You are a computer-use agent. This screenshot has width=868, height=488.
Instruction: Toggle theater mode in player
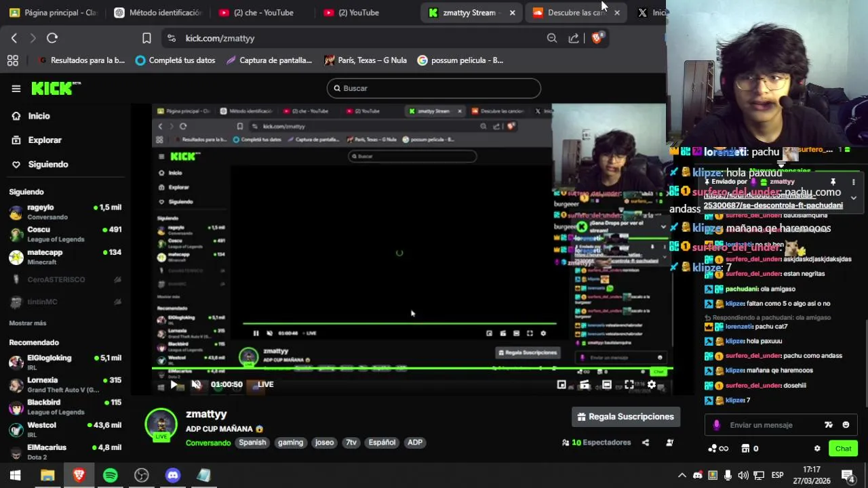[607, 384]
